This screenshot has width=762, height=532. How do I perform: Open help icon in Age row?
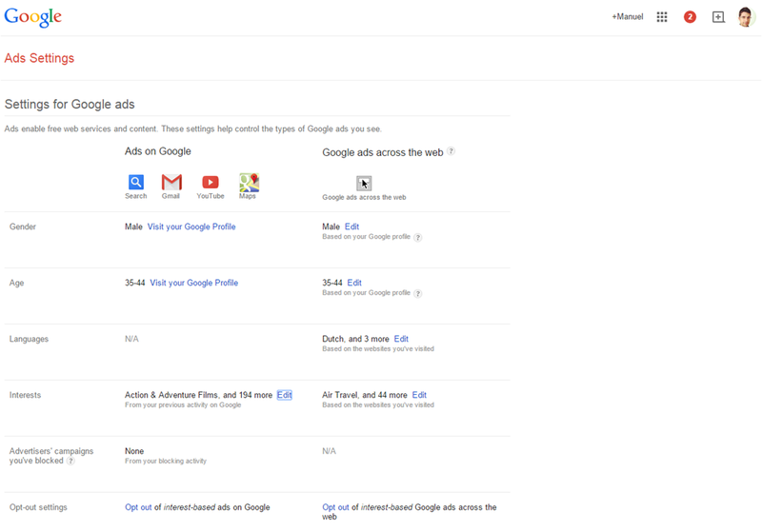(x=418, y=294)
